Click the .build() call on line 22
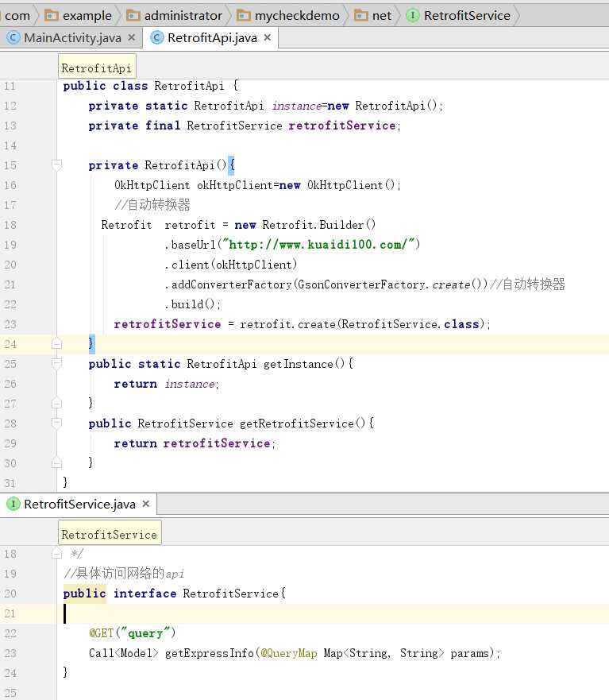Screen dimensions: 609x700 (x=193, y=304)
